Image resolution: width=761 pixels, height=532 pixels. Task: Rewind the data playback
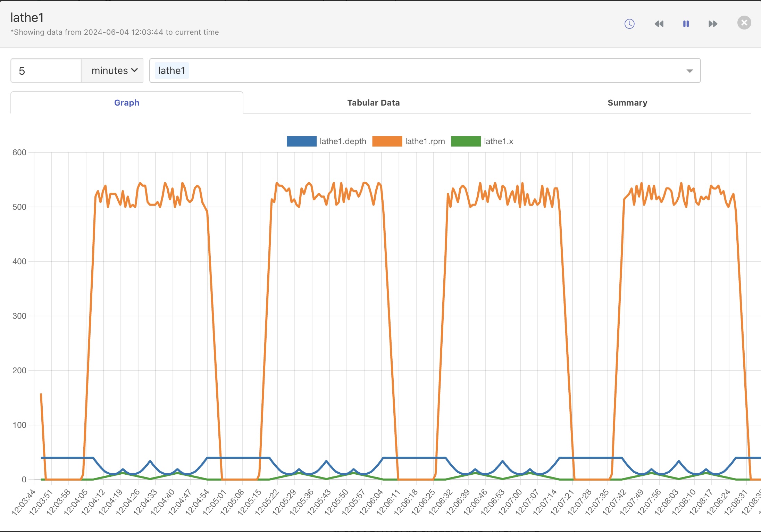pyautogui.click(x=659, y=24)
